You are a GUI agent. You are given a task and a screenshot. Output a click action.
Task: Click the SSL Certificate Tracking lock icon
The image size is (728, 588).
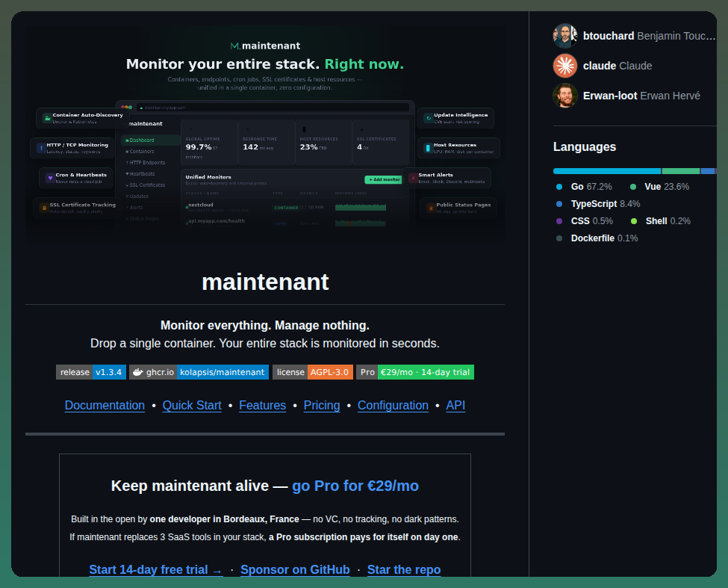tap(44, 208)
